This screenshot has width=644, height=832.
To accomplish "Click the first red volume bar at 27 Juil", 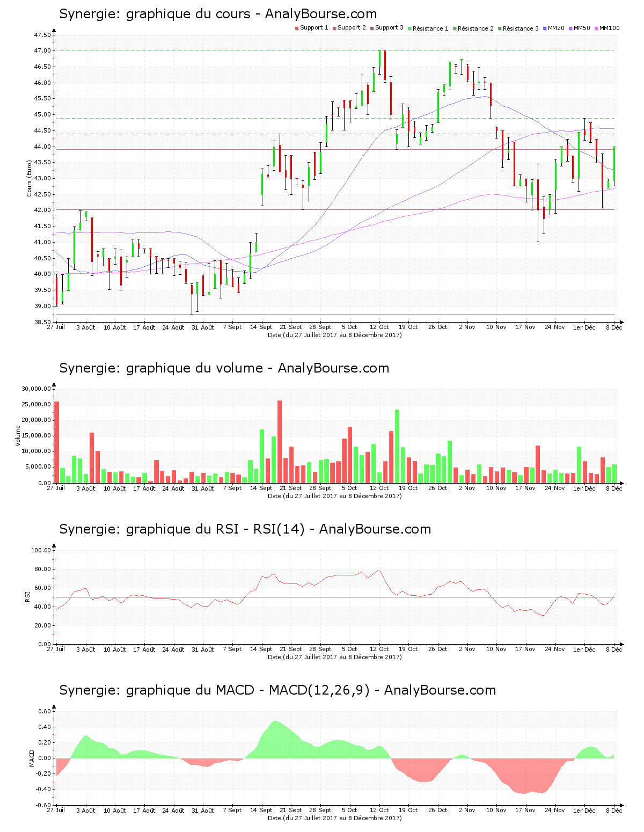I will [x=56, y=442].
